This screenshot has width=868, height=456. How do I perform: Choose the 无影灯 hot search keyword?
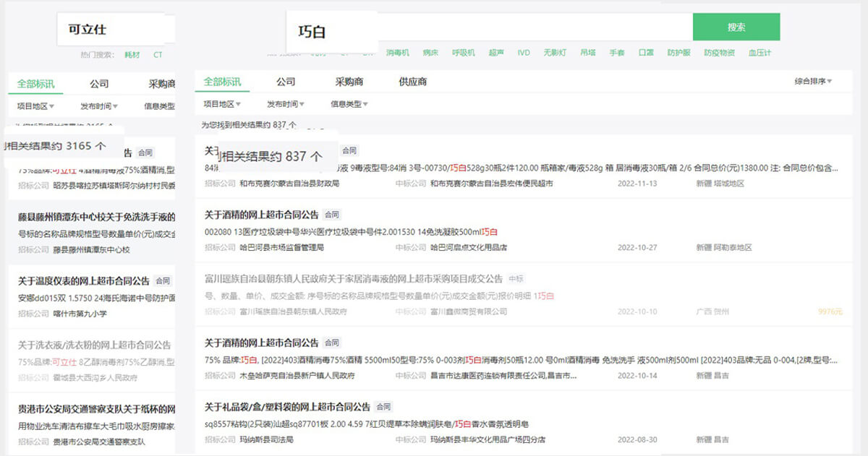point(555,53)
